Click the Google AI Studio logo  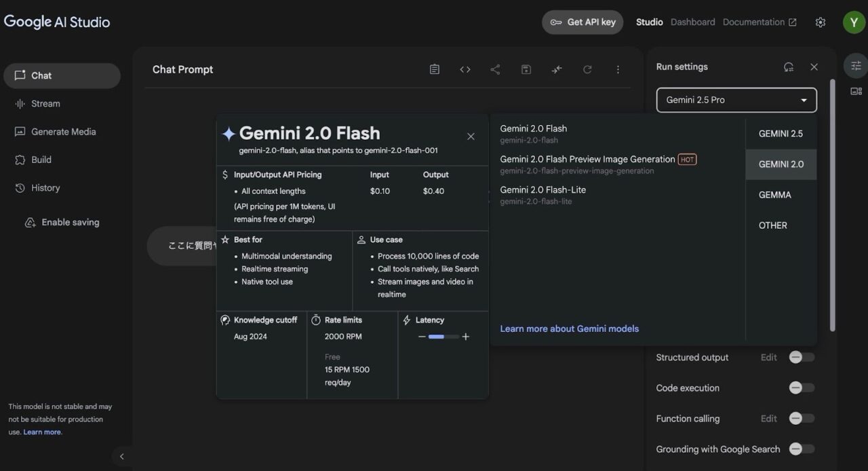click(57, 22)
